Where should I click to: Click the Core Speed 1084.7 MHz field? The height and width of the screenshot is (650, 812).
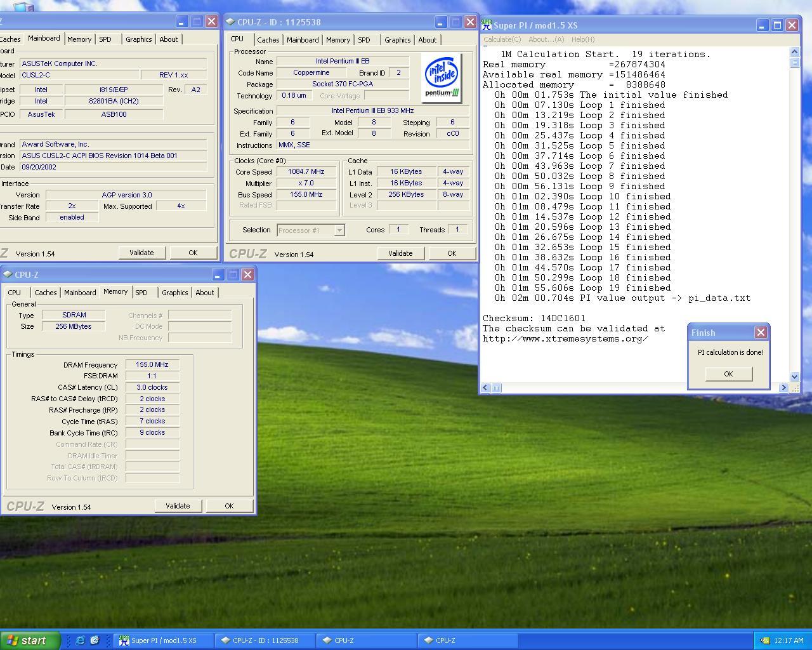pos(306,172)
